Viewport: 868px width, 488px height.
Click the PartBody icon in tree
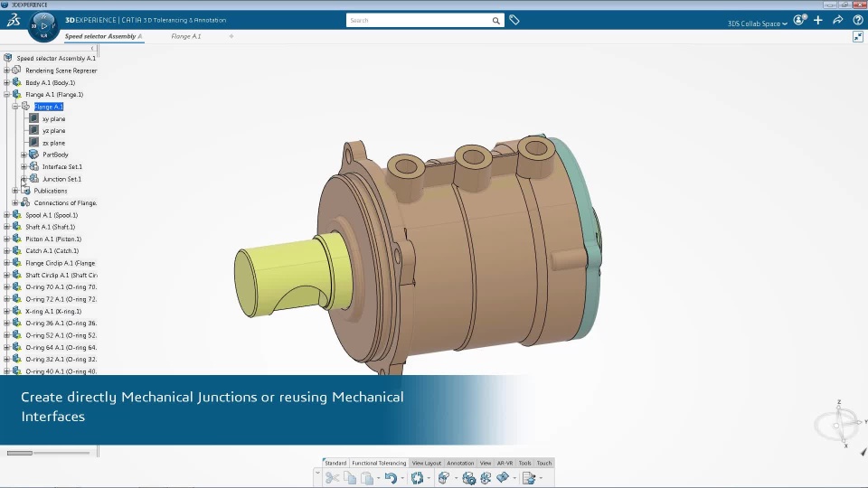pyautogui.click(x=33, y=155)
